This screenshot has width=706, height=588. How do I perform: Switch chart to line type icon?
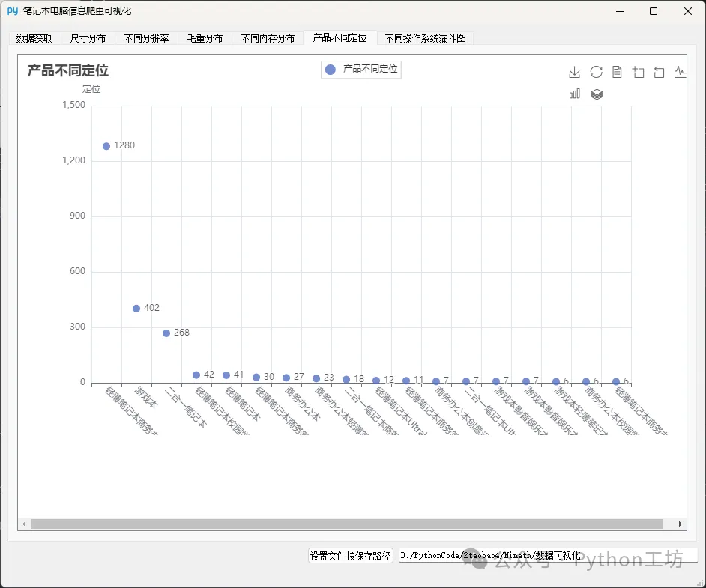681,72
